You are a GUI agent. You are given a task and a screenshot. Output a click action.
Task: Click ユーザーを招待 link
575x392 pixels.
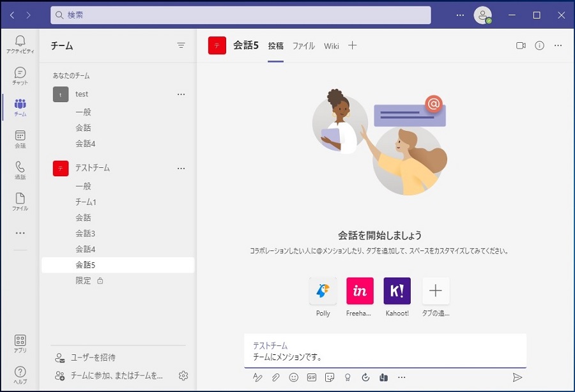click(x=93, y=358)
